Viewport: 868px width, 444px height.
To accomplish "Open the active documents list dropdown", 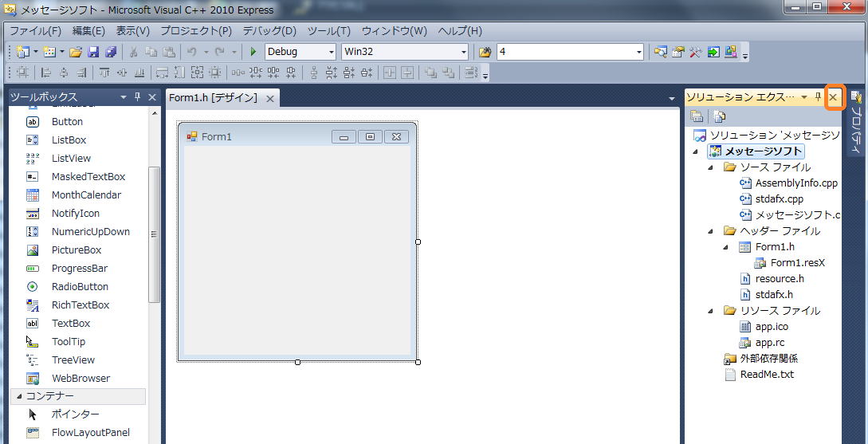I will (x=672, y=99).
